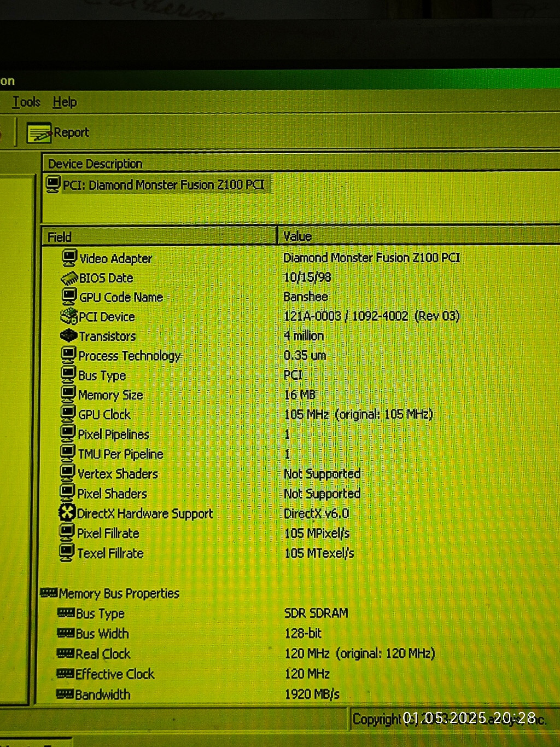Click the DirectX Hardware Support icon

coord(67,513)
